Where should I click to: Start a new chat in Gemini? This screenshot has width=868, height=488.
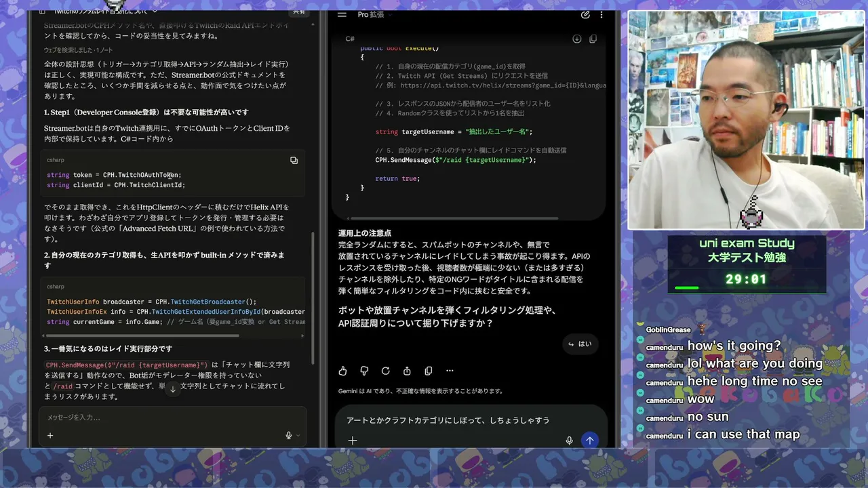(585, 14)
